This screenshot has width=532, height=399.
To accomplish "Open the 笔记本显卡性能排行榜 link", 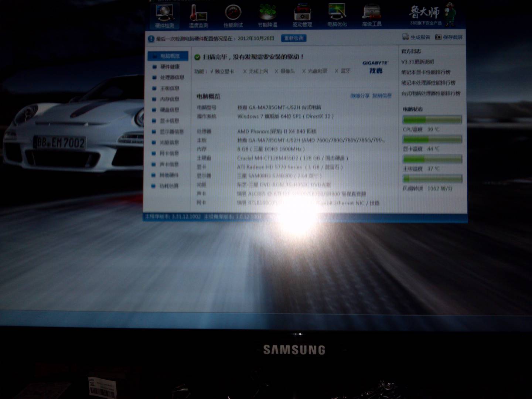I will pos(426,72).
